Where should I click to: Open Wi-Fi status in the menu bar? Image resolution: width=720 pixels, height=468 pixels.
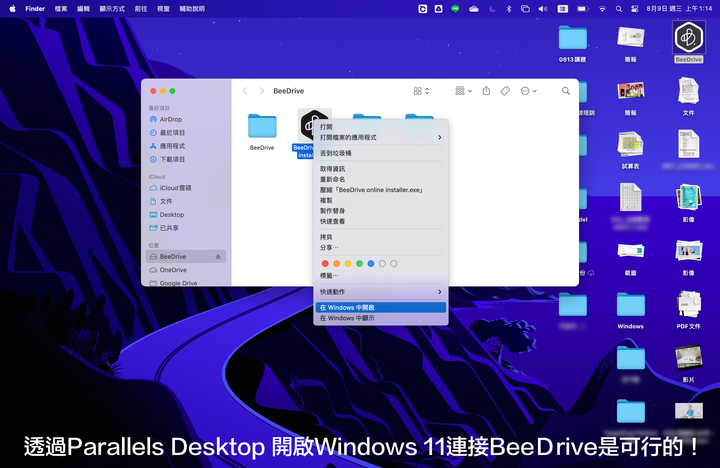point(602,9)
